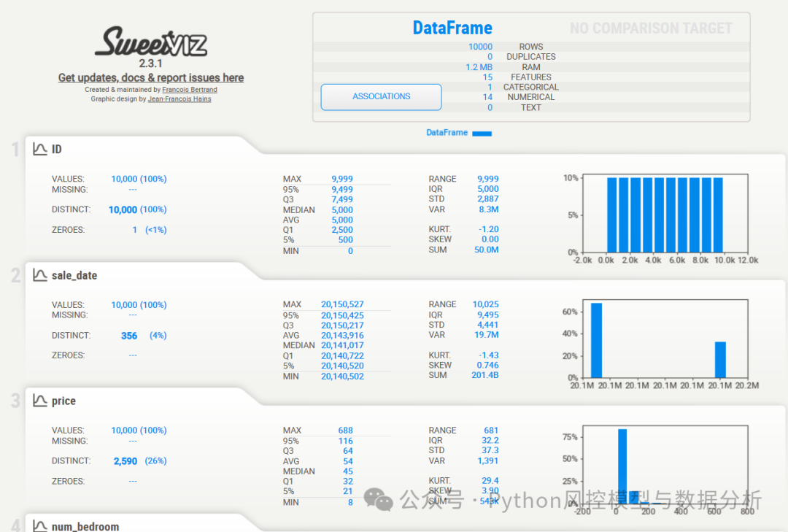The height and width of the screenshot is (532, 788).
Task: Click the number 1 badge beside the ID card
Action: (x=13, y=149)
